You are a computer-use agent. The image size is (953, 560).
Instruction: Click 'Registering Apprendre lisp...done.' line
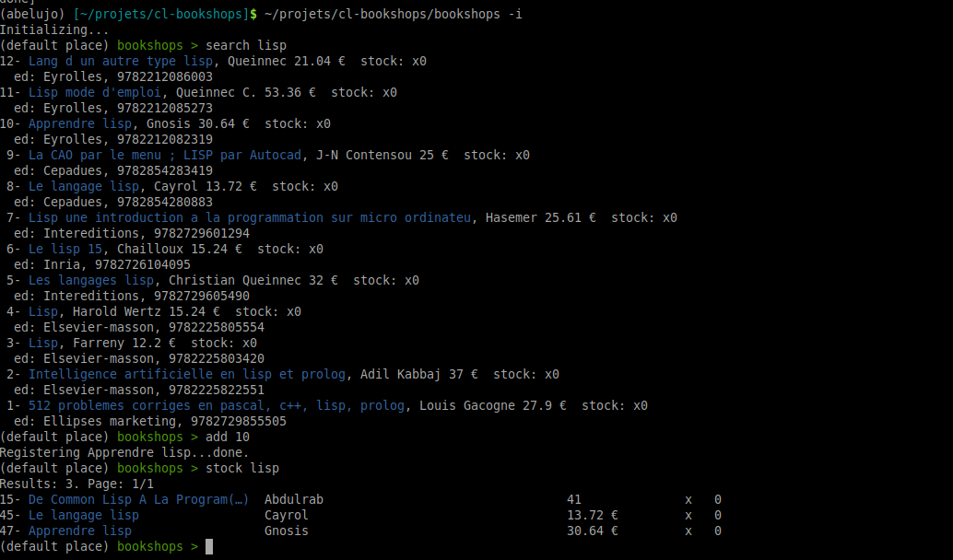click(x=124, y=453)
